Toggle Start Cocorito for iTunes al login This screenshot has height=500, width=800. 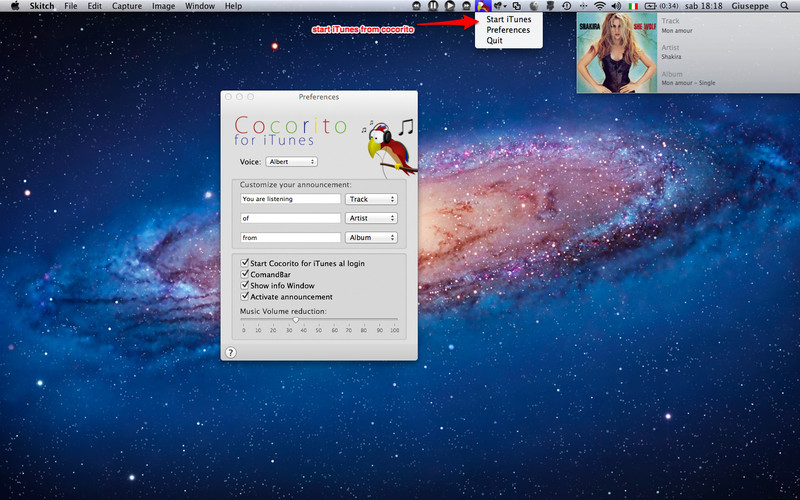point(245,263)
